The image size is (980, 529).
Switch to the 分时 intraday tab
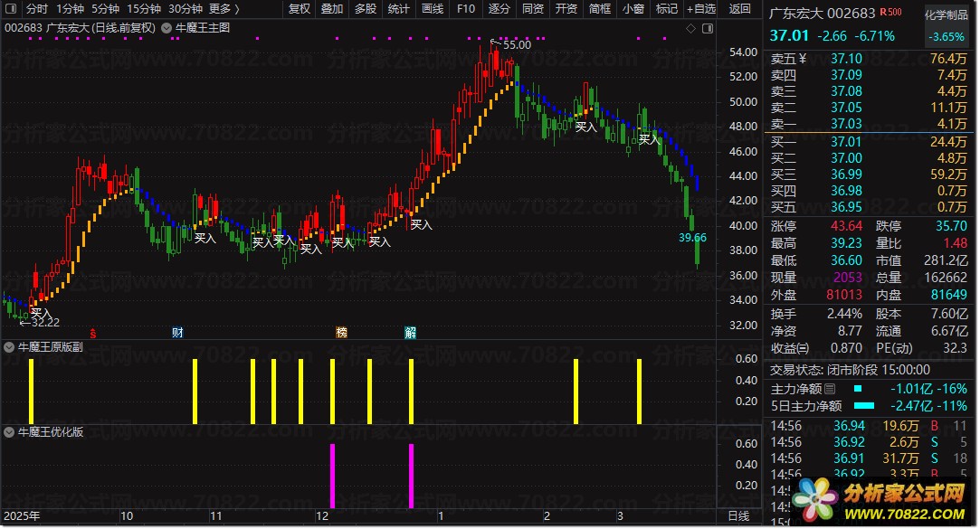(37, 9)
